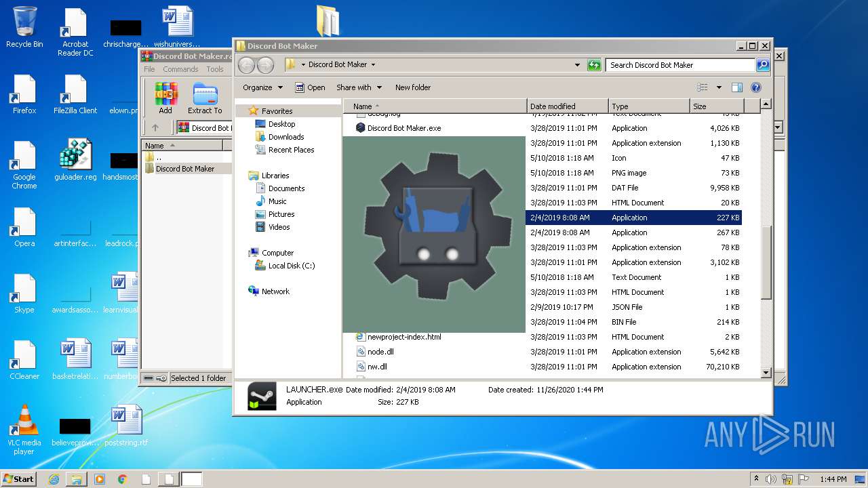Open Opera desktop shortcut

tap(24, 227)
